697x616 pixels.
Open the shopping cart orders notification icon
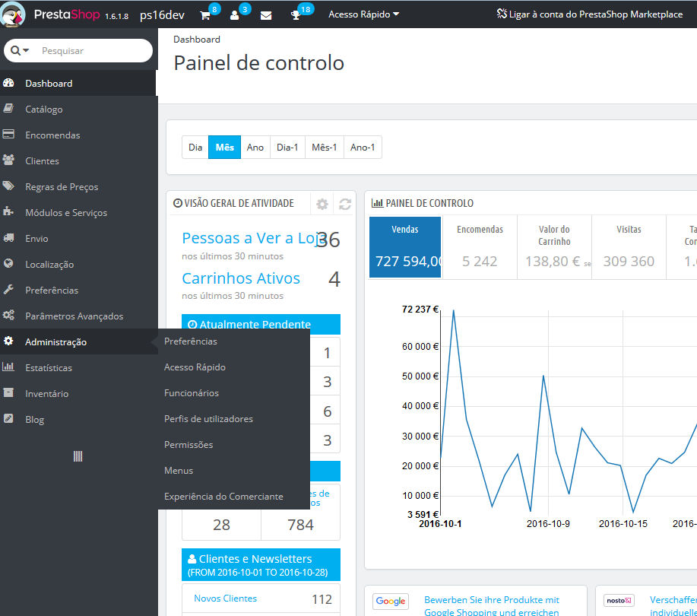pos(205,15)
